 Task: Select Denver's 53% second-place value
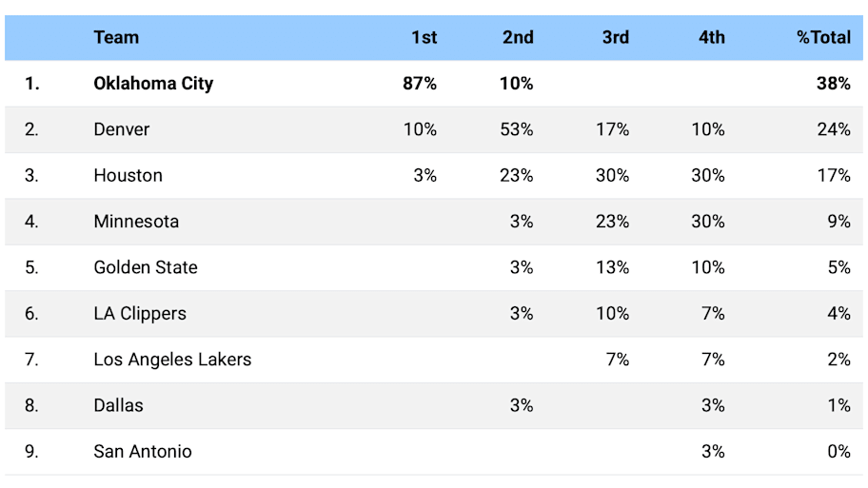516,129
